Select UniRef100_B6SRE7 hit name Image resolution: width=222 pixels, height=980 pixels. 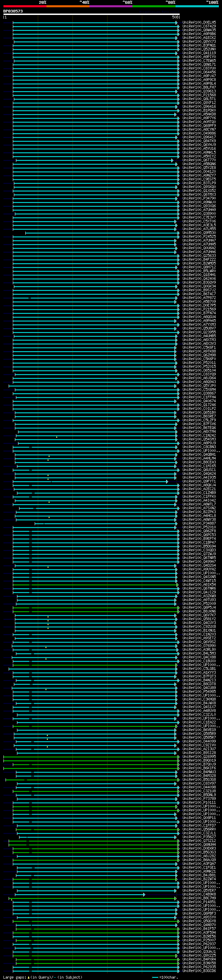[x=199, y=416]
